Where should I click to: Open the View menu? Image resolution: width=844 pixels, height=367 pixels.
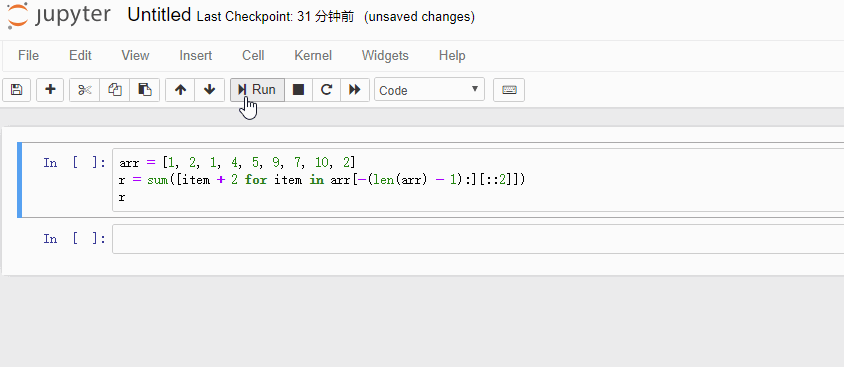(x=135, y=55)
